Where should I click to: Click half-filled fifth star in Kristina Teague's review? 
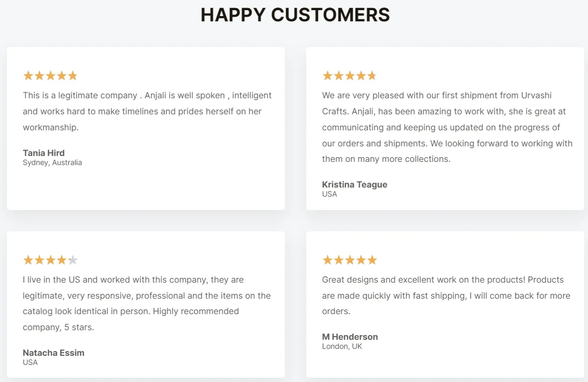pyautogui.click(x=372, y=76)
